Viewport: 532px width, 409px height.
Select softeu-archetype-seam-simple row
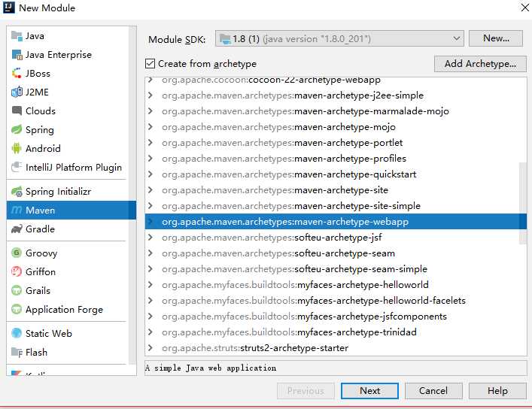336,269
